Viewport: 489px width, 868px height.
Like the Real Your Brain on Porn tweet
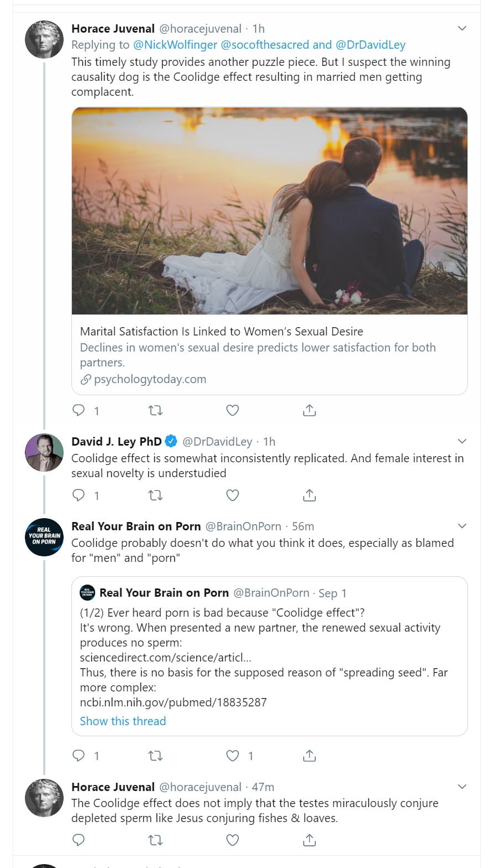233,755
